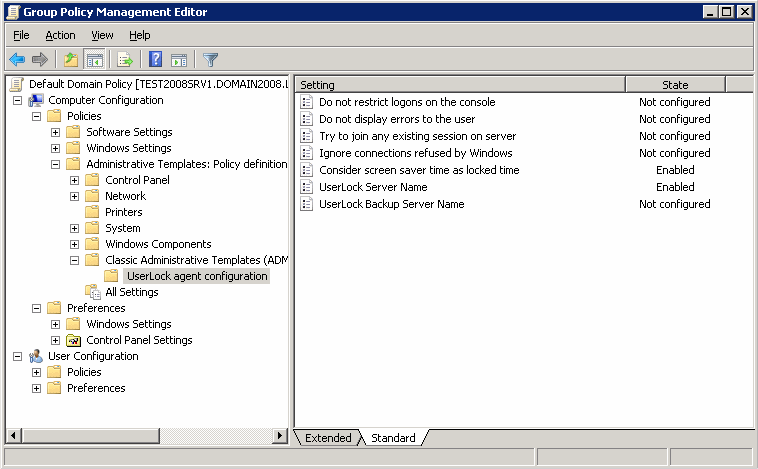The height and width of the screenshot is (469, 758).
Task: Select the Printers folder in tree
Action: [x=123, y=212]
